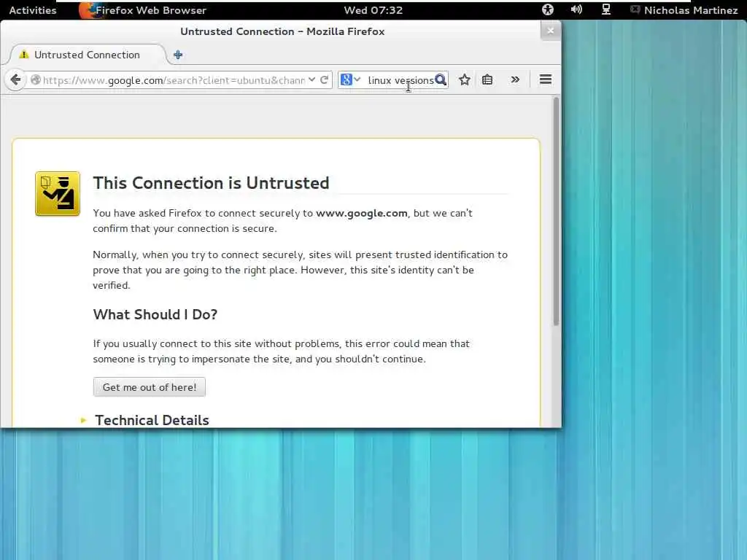The image size is (747, 560).
Task: Open a new tab with the plus
Action: click(x=178, y=55)
